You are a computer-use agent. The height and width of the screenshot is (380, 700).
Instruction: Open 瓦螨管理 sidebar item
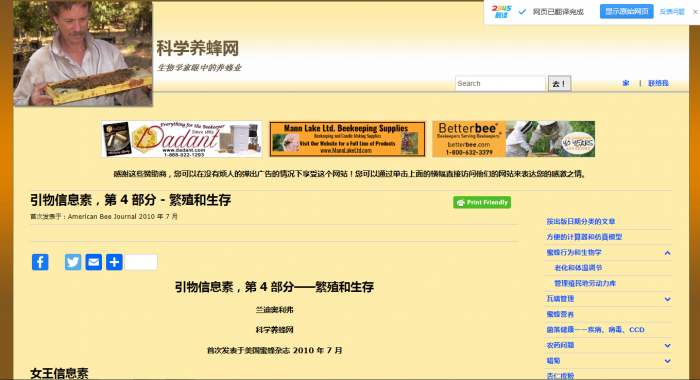[x=560, y=299]
